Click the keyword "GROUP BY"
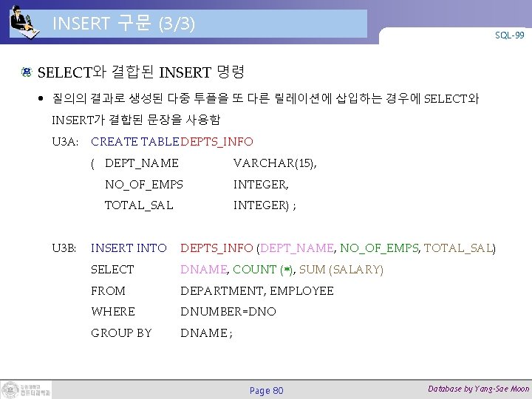This screenshot has width=532, height=399. coord(121,332)
